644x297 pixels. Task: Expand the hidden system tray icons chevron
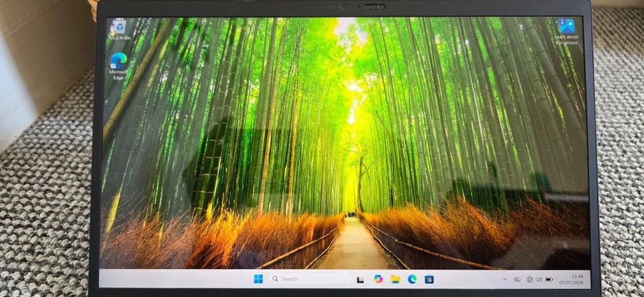504,280
